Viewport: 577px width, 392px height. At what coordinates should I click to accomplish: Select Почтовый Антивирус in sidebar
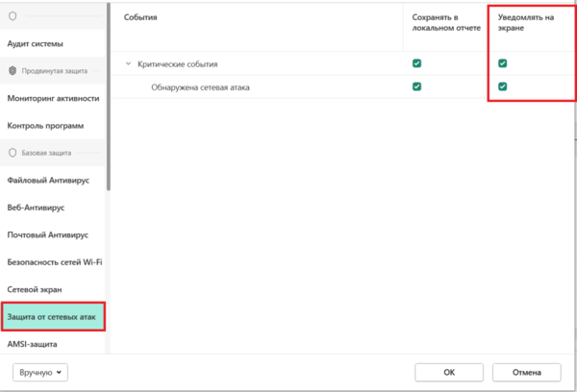(48, 234)
